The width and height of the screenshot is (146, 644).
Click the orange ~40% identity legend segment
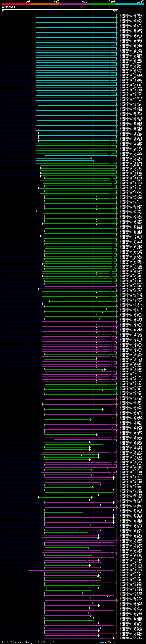coord(45,4)
